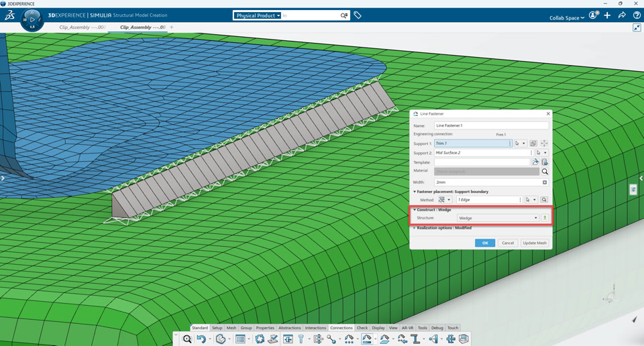
Task: Click the Update Mesh button
Action: pos(535,243)
